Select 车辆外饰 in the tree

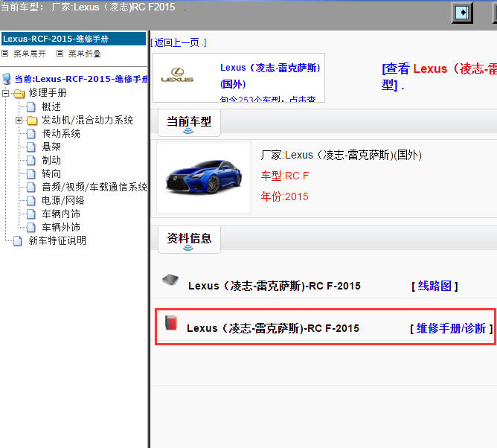click(61, 227)
